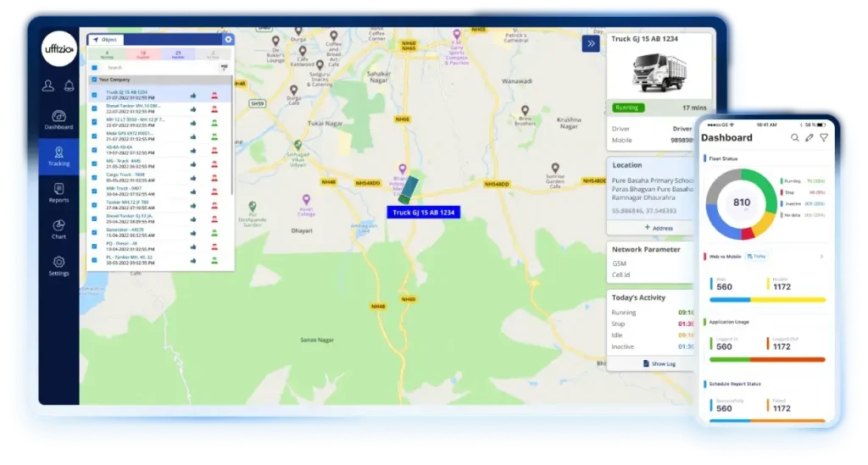Switch to the Tracking menu item

(x=58, y=155)
